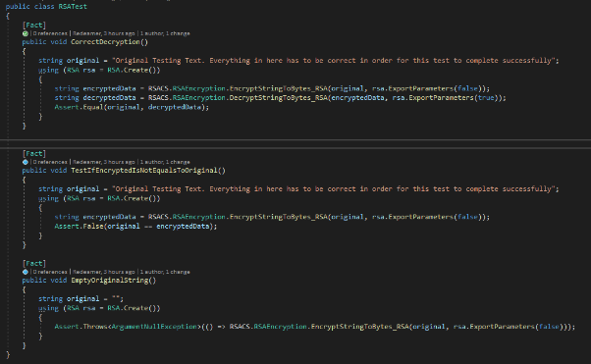Click the [Fact] attribute above EmptyOriginalString
The image size is (591, 364).
34,263
